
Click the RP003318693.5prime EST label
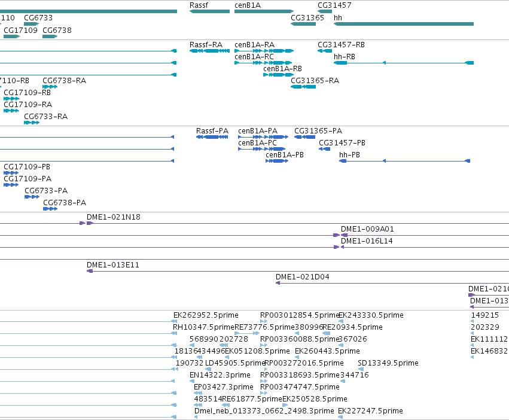pos(300,375)
